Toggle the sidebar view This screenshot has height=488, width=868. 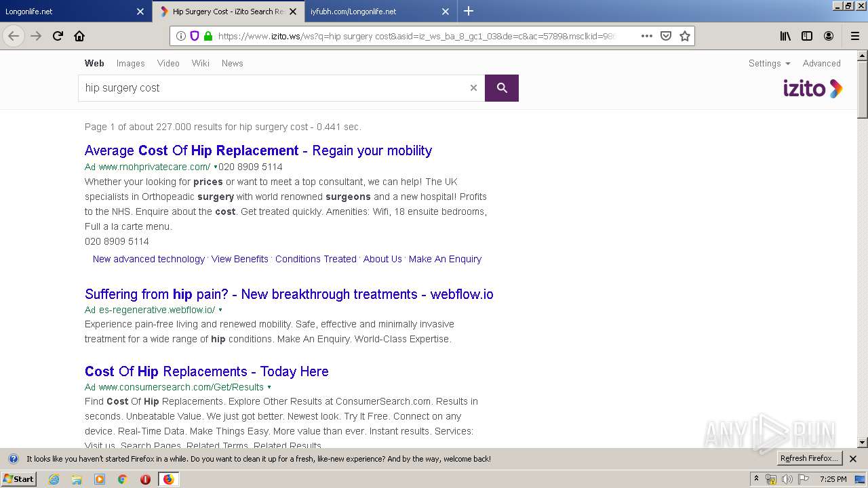pyautogui.click(x=807, y=36)
